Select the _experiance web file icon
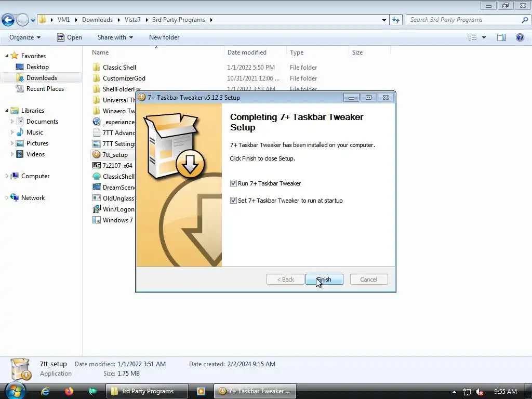 (97, 122)
